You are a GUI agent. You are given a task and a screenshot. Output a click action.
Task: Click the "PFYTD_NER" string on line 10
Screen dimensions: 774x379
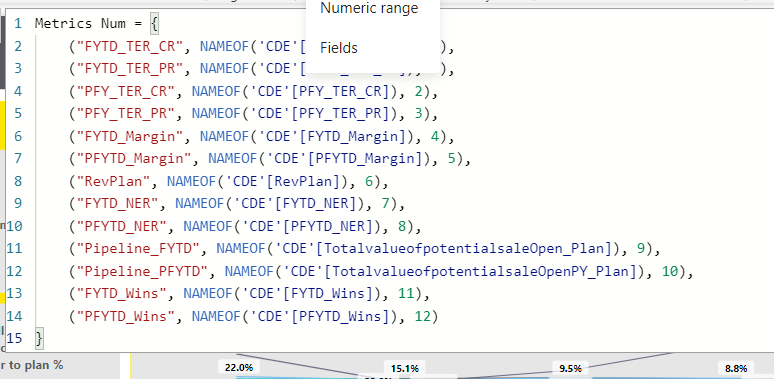click(x=121, y=227)
